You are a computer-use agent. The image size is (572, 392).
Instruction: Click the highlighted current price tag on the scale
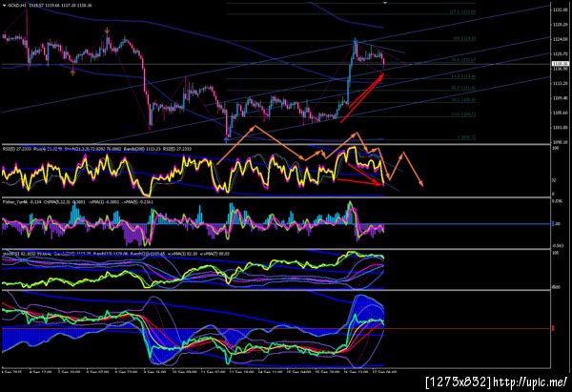561,64
